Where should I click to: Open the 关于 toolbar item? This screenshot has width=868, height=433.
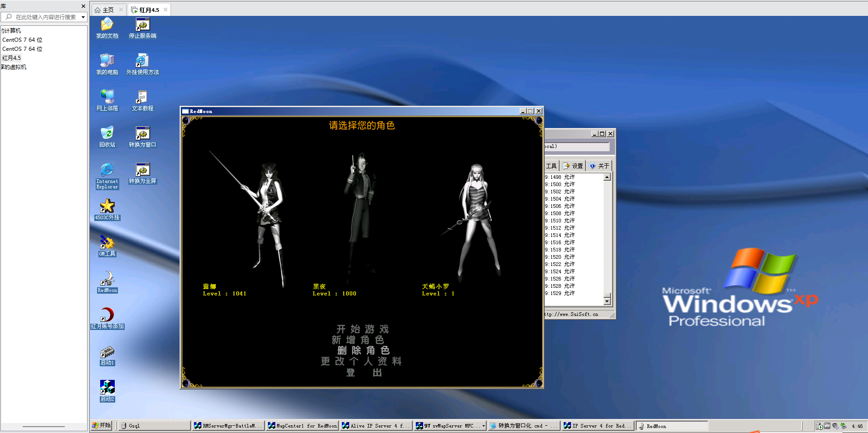(x=600, y=166)
